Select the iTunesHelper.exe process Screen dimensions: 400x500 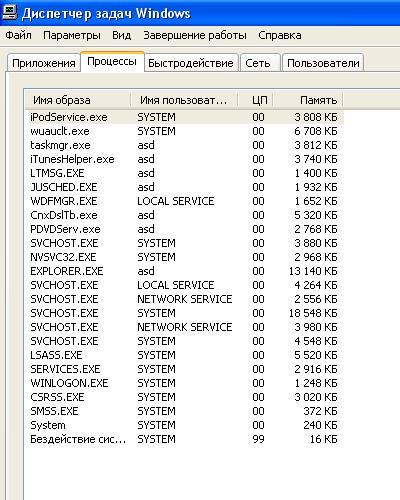click(x=184, y=159)
